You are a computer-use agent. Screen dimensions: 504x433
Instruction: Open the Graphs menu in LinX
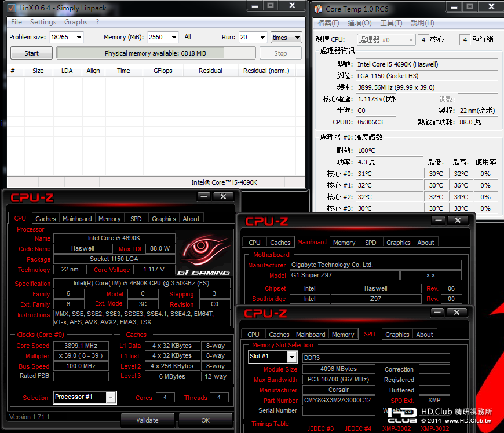point(76,22)
